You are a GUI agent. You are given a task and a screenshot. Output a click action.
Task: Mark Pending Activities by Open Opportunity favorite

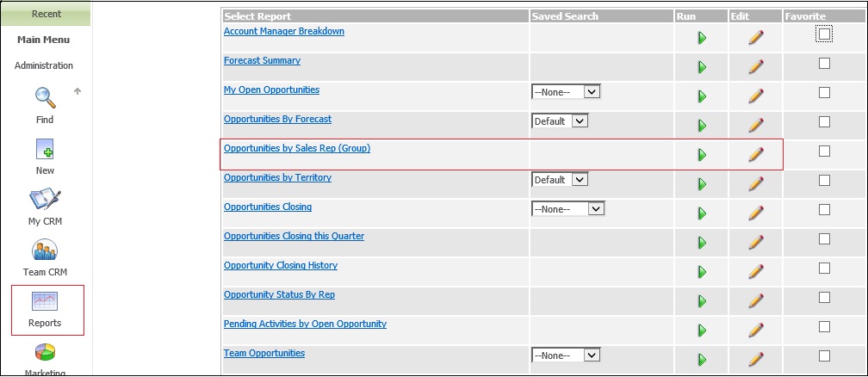tap(824, 326)
